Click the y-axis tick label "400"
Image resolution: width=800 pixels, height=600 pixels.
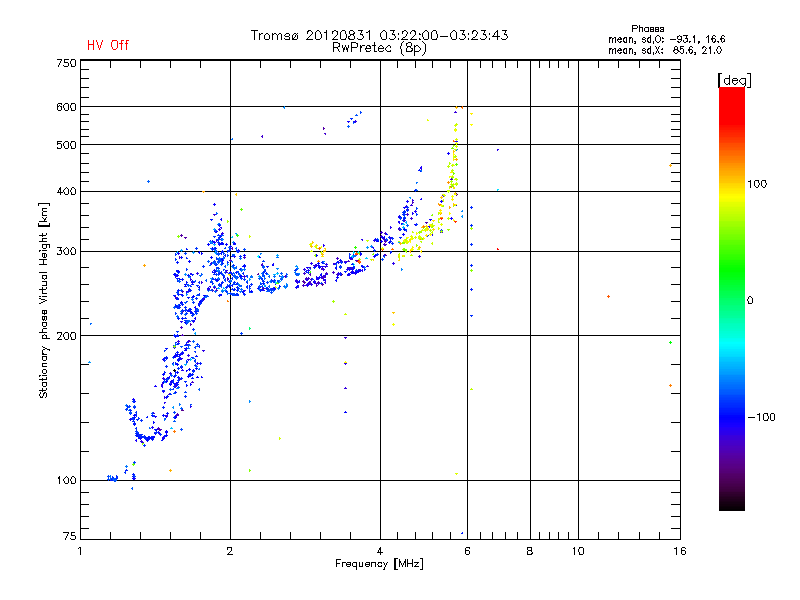coord(66,192)
